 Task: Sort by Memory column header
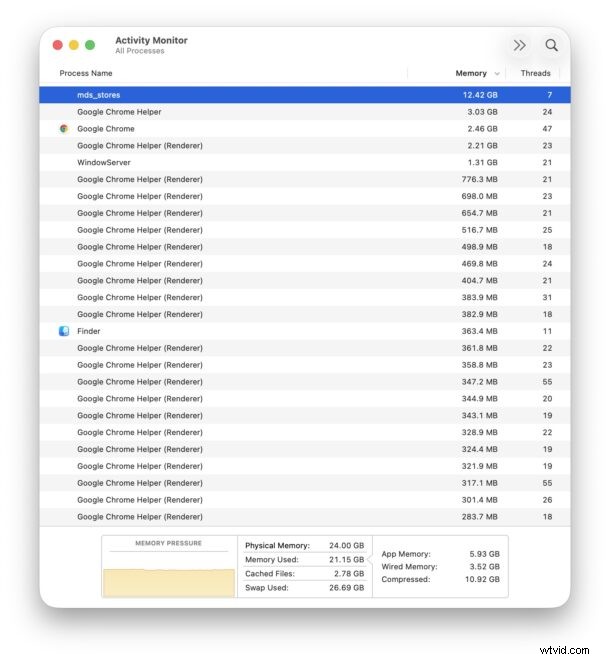(x=471, y=73)
